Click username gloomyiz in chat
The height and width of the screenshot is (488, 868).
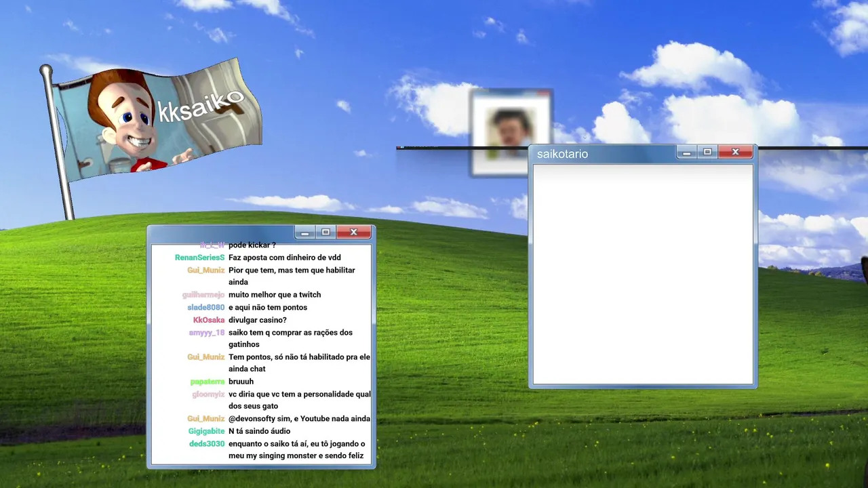click(x=208, y=394)
